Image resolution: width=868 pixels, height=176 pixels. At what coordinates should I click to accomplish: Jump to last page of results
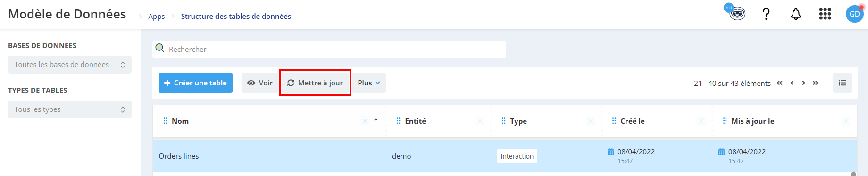pyautogui.click(x=815, y=83)
